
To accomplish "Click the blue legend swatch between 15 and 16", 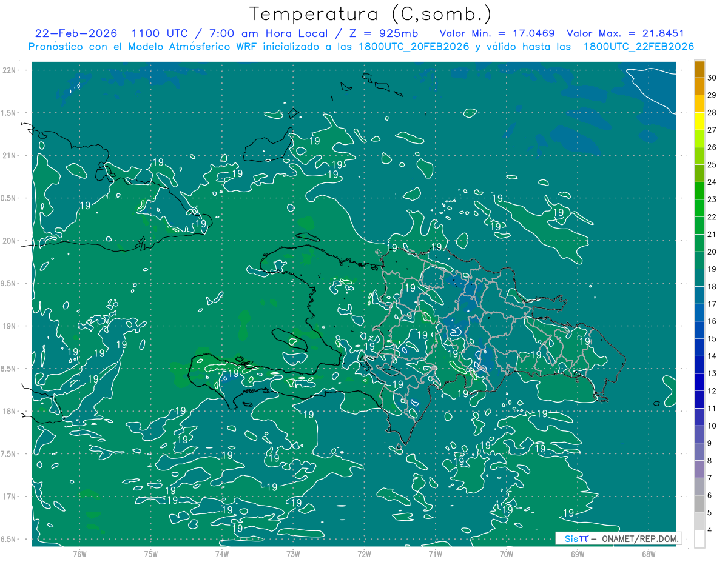I will pos(700,330).
